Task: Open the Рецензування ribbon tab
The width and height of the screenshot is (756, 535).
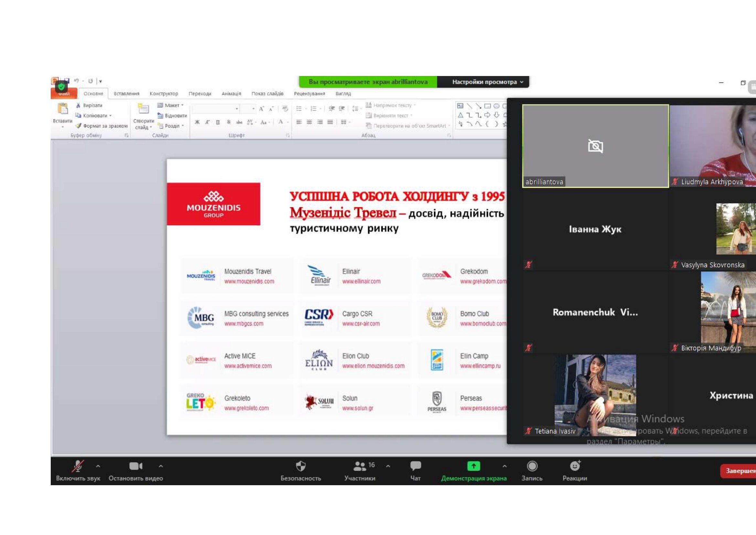Action: 310,93
